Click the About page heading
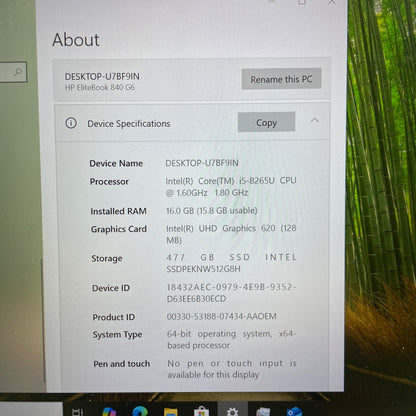The height and width of the screenshot is (416, 416). coord(76,40)
